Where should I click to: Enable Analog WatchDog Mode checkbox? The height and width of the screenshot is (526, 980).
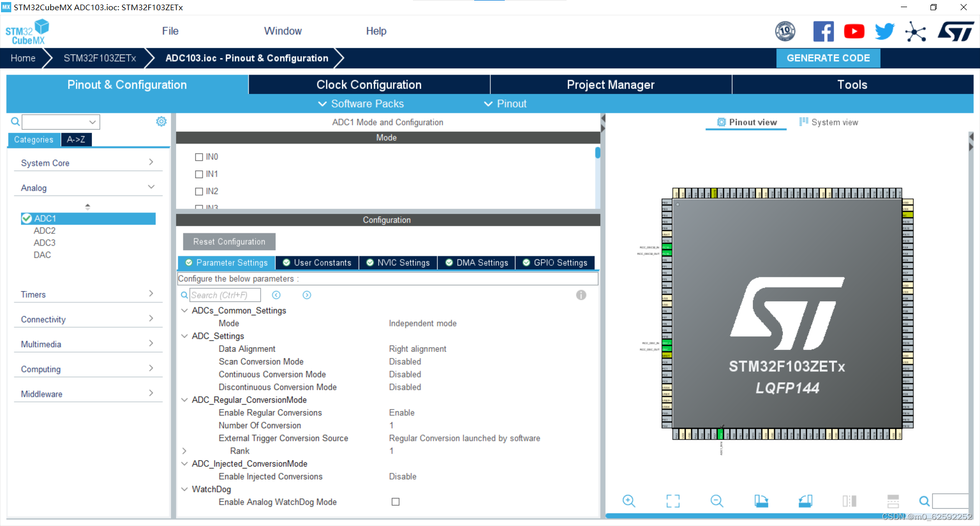[x=396, y=502]
